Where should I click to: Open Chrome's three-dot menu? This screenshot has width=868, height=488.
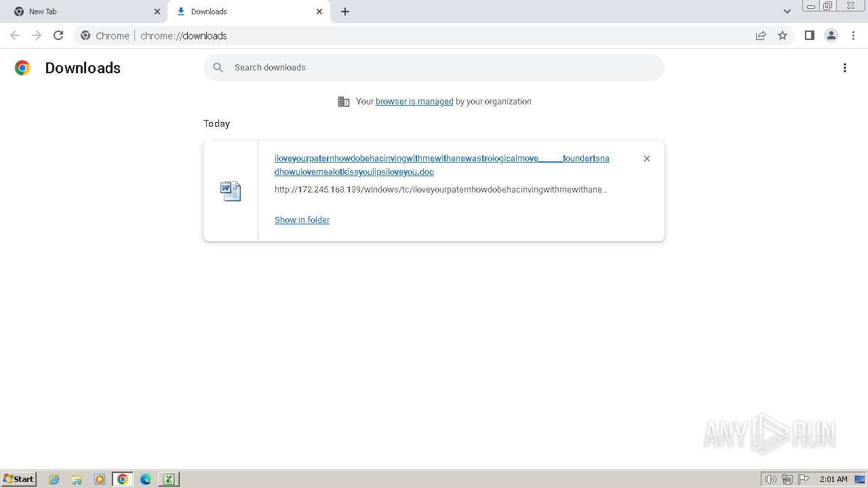(x=853, y=35)
